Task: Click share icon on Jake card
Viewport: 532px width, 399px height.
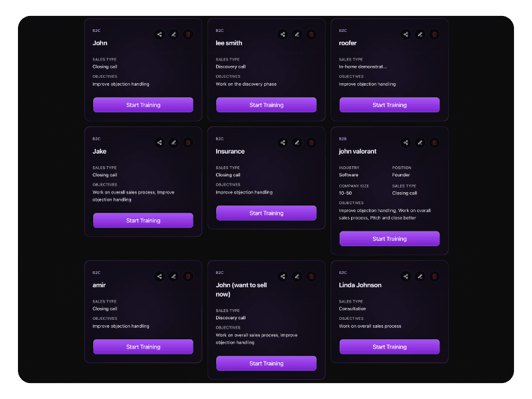Action: (x=160, y=142)
